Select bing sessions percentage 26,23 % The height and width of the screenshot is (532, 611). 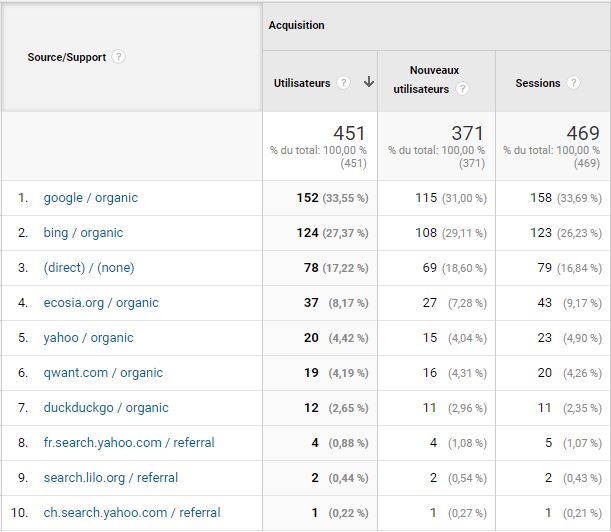coord(579,233)
